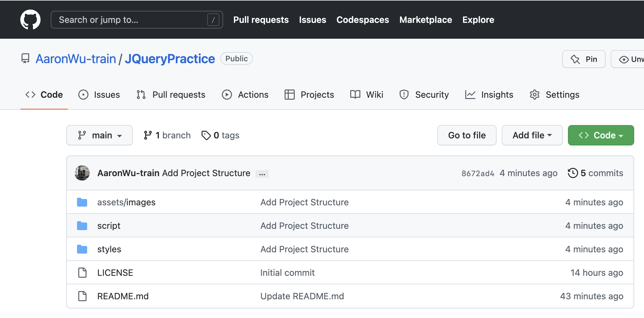Click the Public visibility badge

click(236, 58)
